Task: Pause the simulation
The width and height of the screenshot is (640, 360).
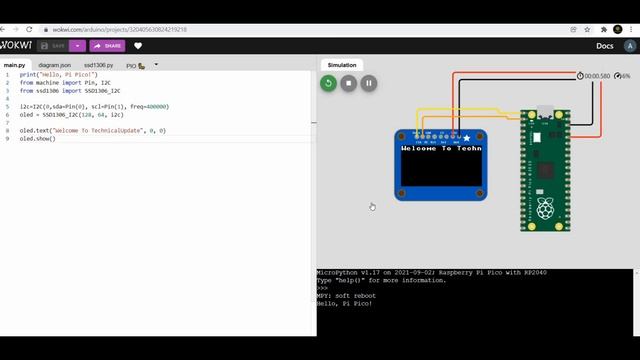Action: point(369,83)
